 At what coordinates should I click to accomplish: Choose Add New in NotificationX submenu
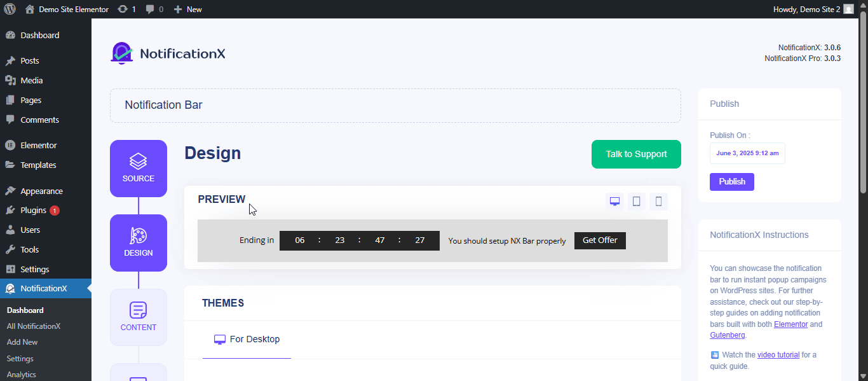[22, 342]
